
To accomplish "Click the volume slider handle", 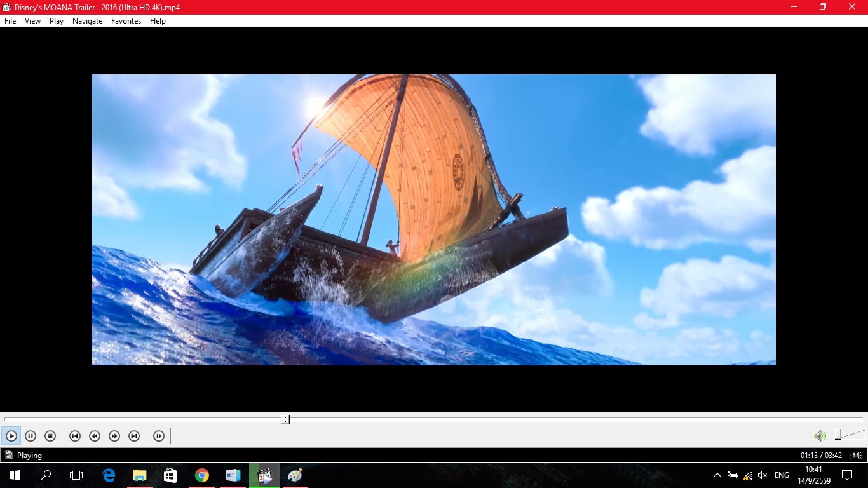I will 839,435.
